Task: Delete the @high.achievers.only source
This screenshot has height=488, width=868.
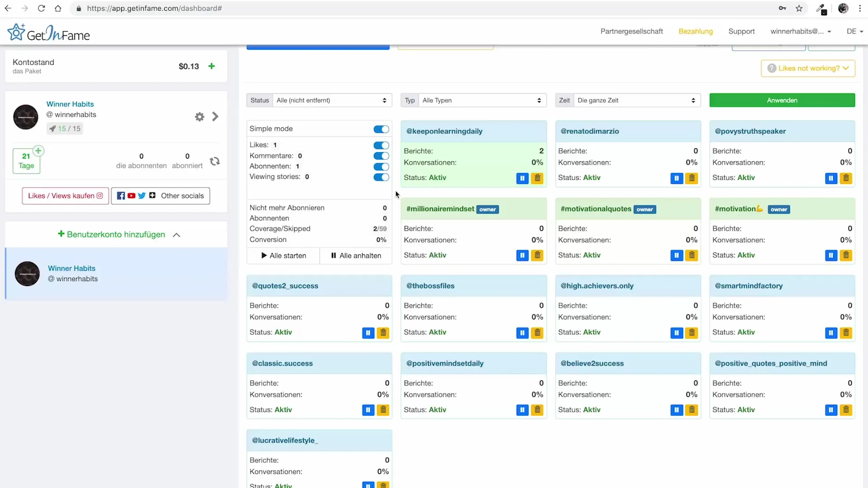Action: [x=692, y=333]
